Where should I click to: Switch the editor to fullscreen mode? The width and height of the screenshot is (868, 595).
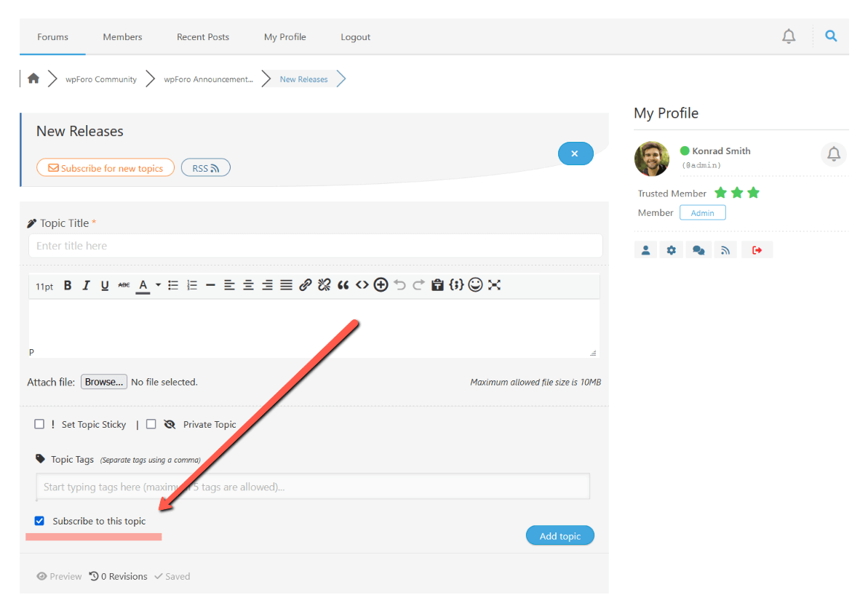495,285
